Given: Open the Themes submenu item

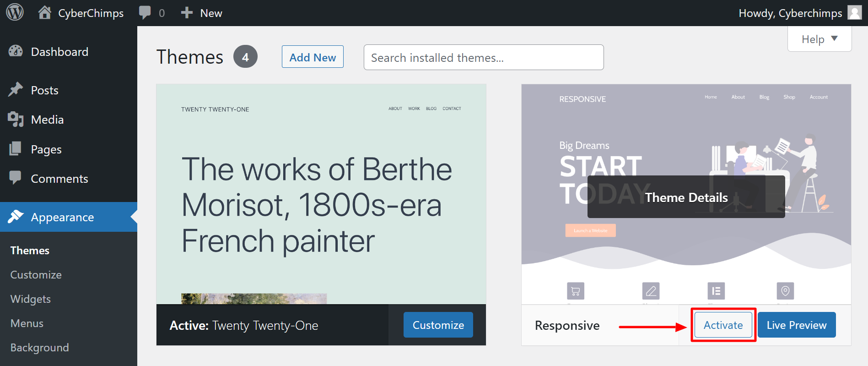Looking at the screenshot, I should coord(30,251).
